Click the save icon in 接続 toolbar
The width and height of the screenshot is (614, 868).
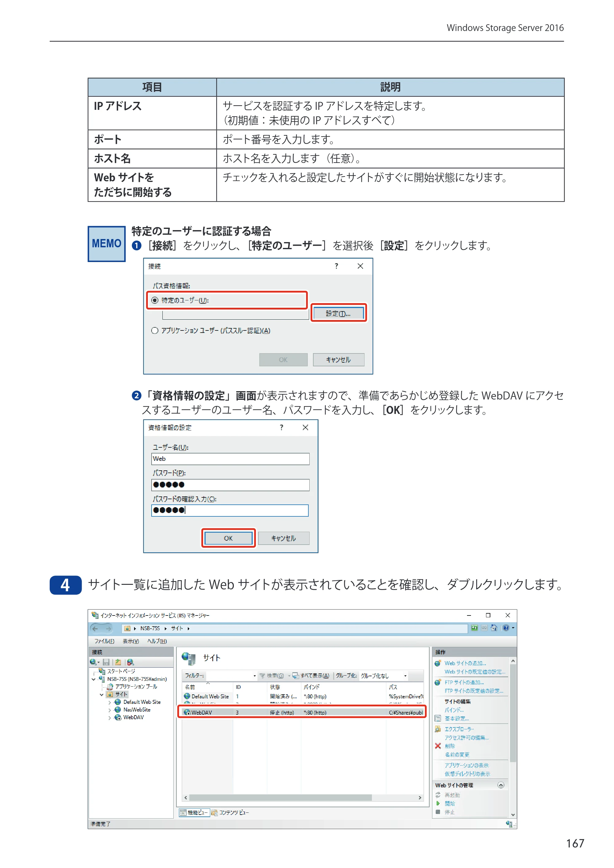(106, 662)
